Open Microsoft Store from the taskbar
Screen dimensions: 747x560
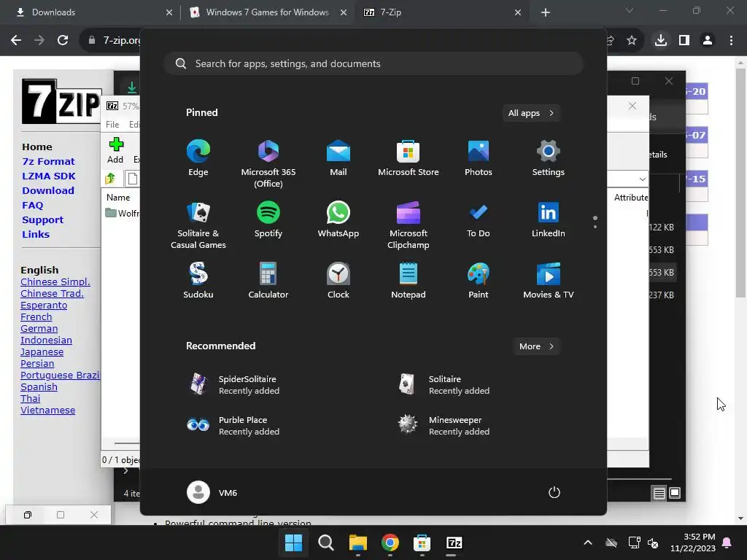[422, 542]
